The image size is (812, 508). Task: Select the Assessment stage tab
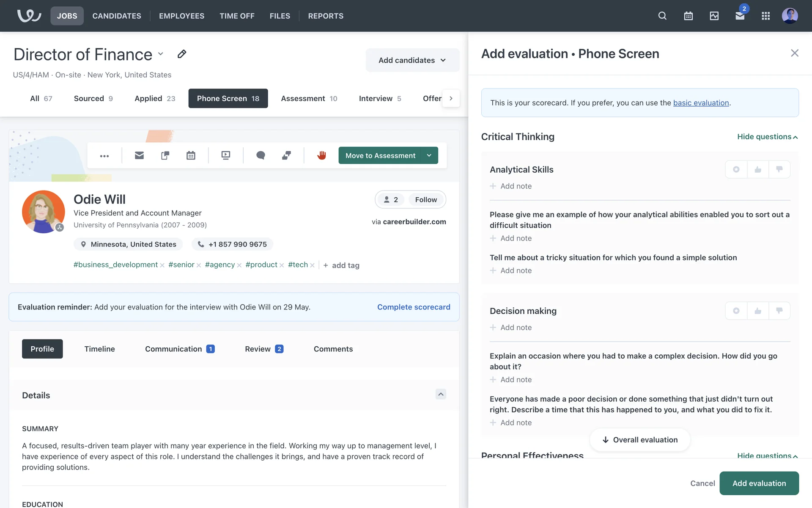coord(309,98)
